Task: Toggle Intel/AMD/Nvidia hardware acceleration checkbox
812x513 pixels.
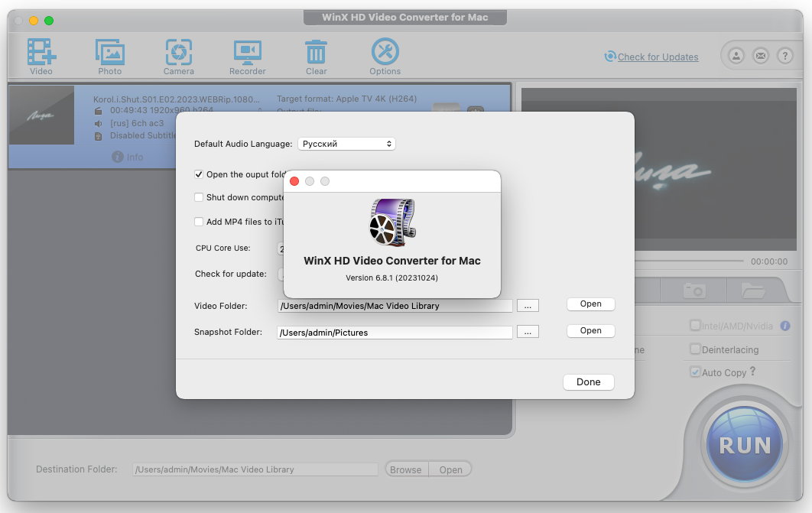Action: coord(695,325)
